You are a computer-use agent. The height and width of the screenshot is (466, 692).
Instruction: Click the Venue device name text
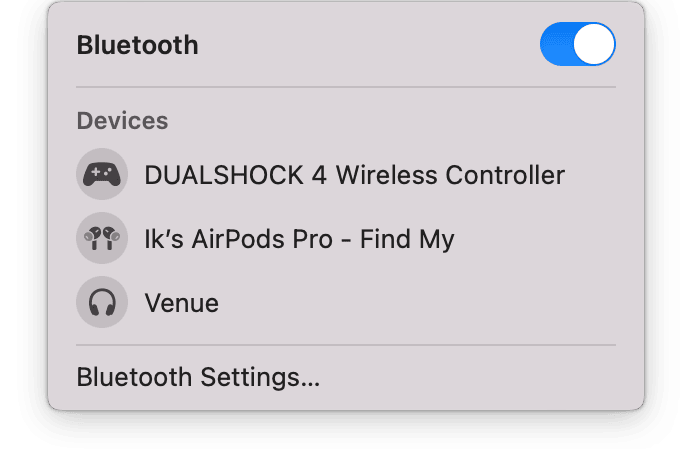182,303
